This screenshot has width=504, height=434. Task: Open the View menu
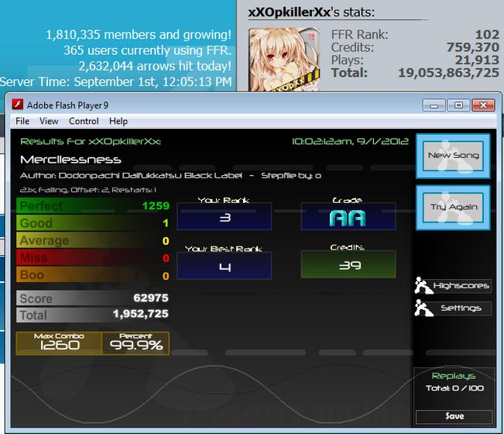pyautogui.click(x=49, y=122)
